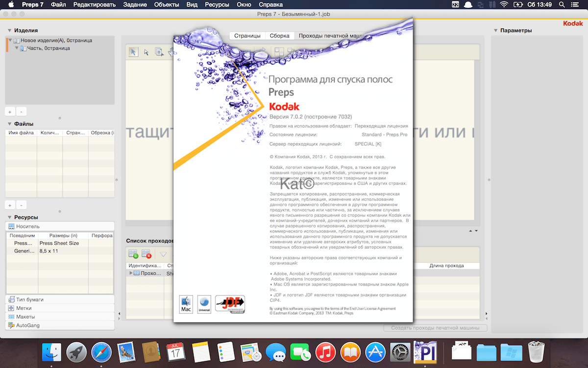Click the minus button under Файлы
Viewport: 588px width, 368px height.
(21, 205)
